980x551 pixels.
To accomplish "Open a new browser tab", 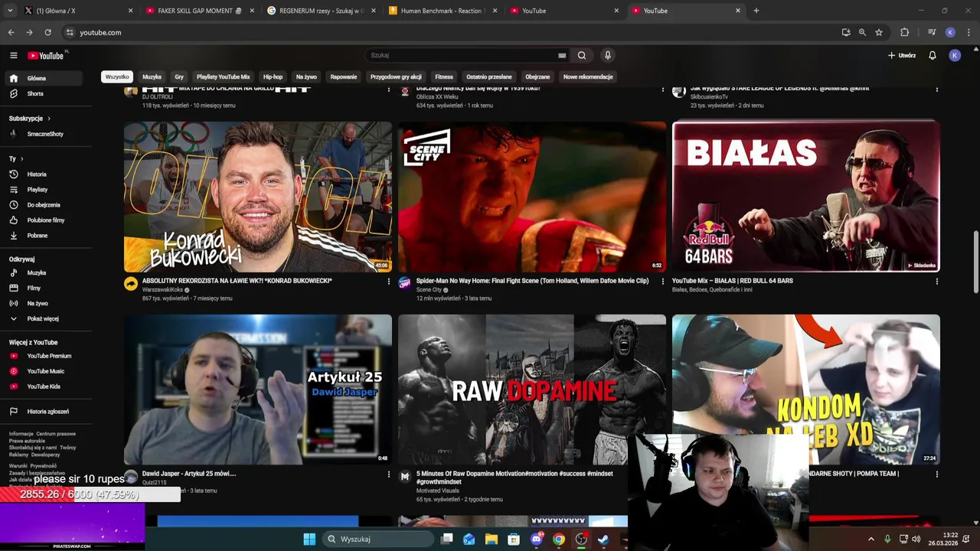I will [x=756, y=11].
